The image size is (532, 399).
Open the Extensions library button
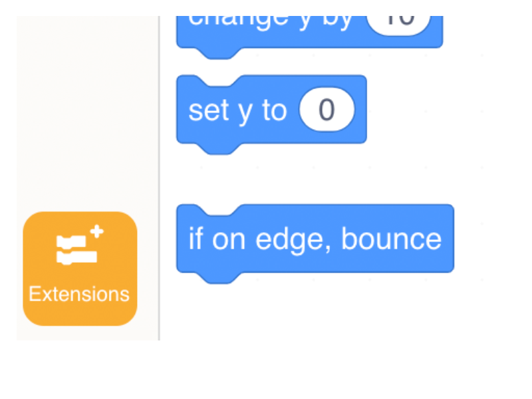tap(80, 269)
